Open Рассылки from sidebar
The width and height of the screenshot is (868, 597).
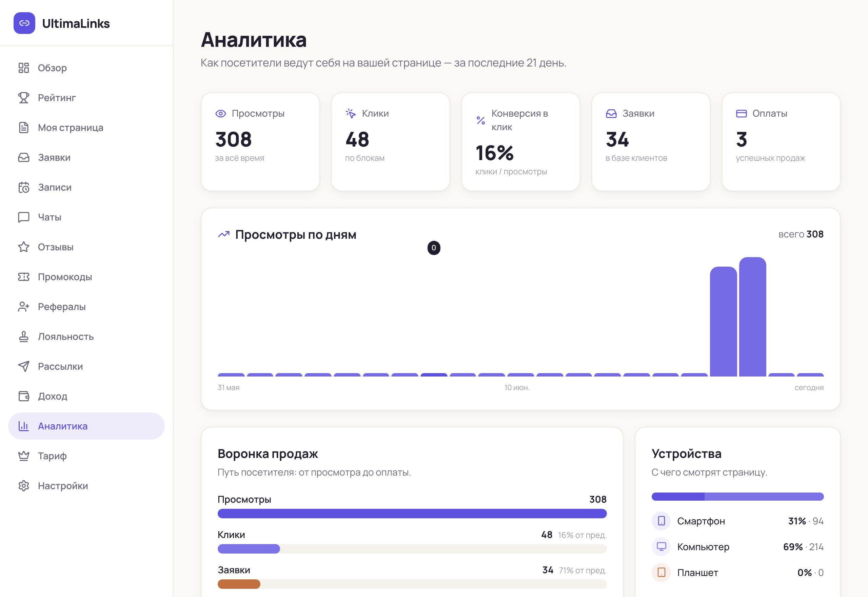pyautogui.click(x=86, y=366)
